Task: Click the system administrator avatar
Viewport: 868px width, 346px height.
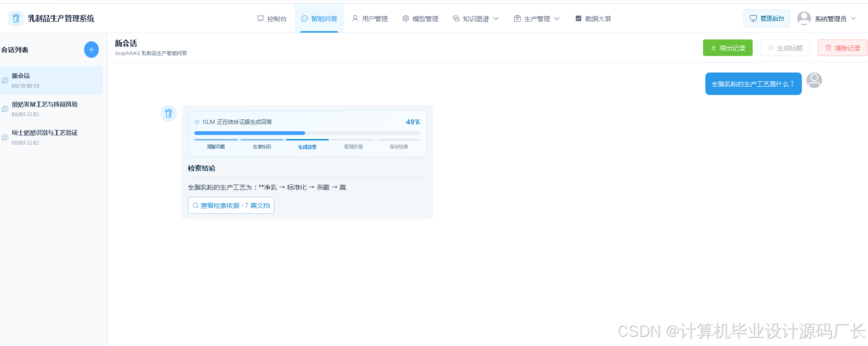Action: 804,18
